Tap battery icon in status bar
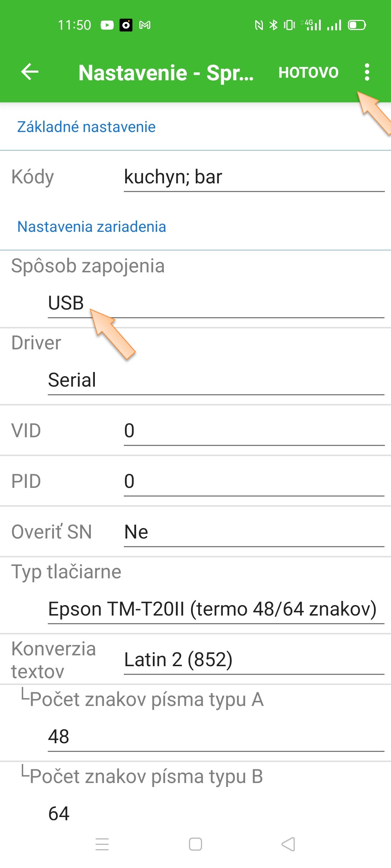 [357, 25]
